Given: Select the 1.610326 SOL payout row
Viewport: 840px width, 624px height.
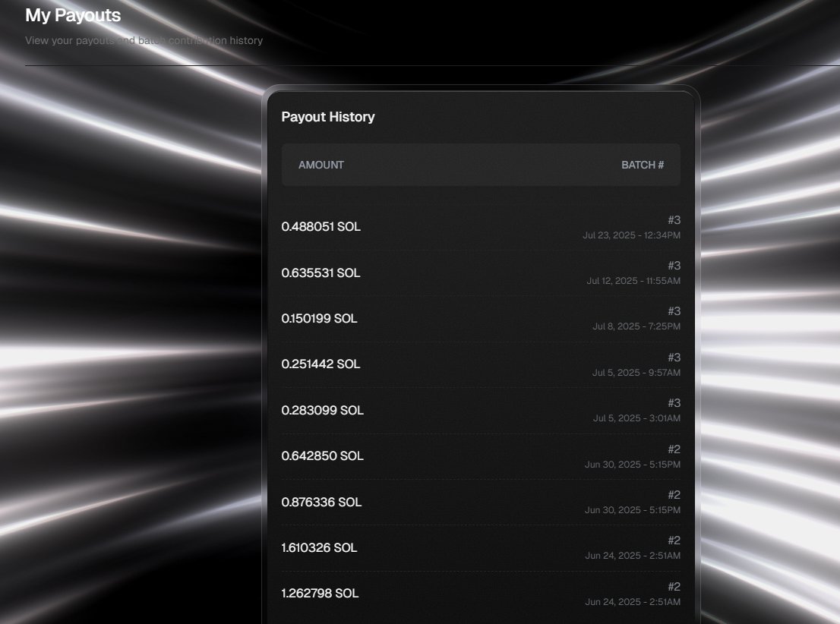Looking at the screenshot, I should 319,547.
